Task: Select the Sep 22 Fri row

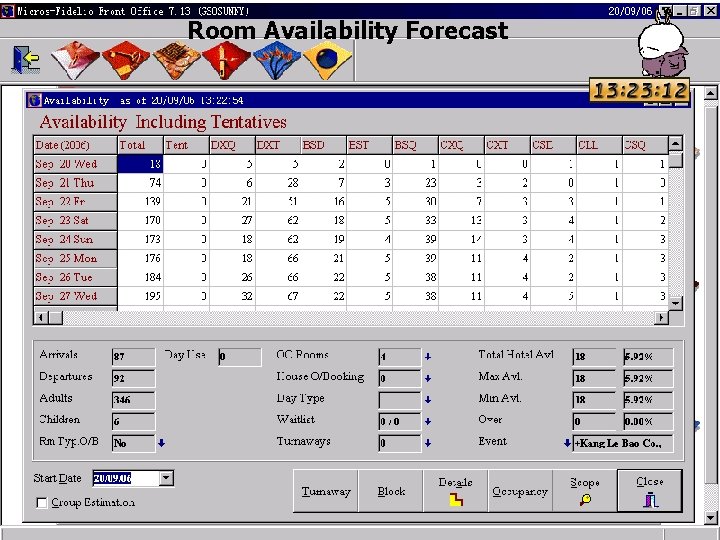Action: pos(75,202)
